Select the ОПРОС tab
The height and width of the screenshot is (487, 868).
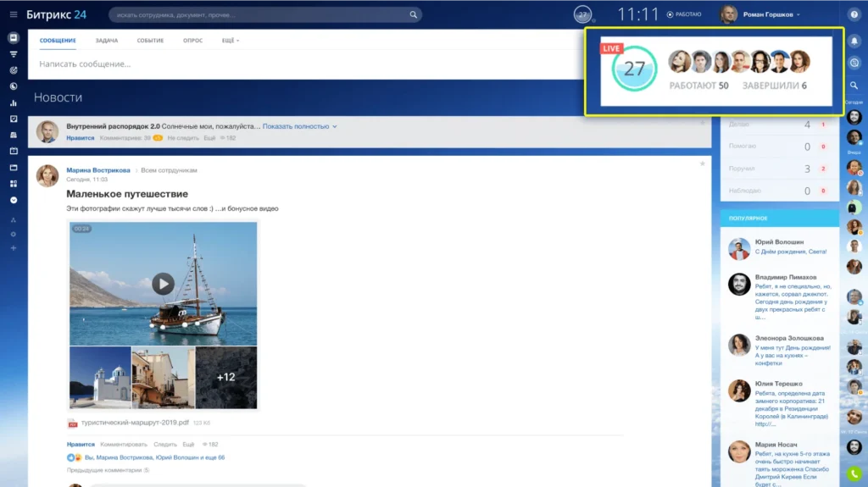coord(192,41)
